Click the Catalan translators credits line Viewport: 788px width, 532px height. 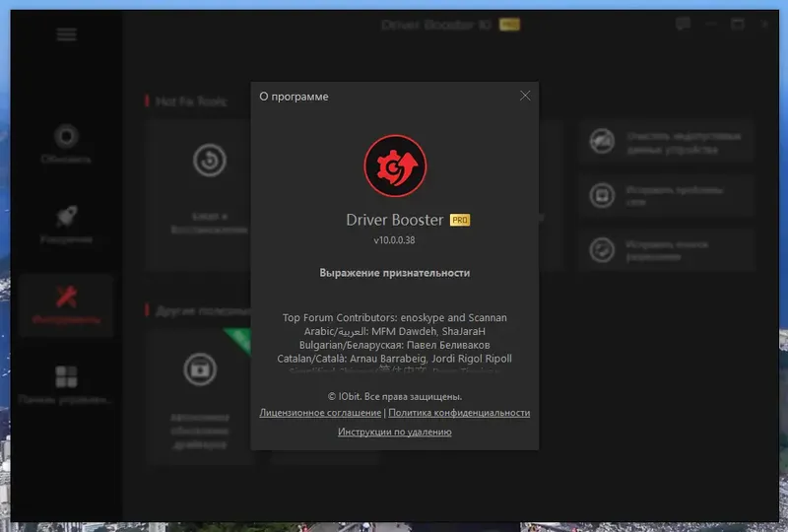point(395,358)
